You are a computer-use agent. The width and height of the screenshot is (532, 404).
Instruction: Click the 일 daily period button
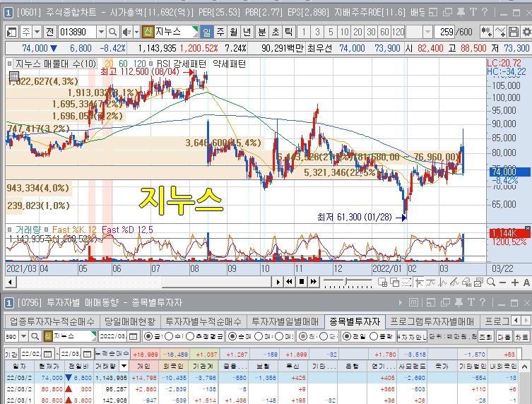pyautogui.click(x=206, y=32)
